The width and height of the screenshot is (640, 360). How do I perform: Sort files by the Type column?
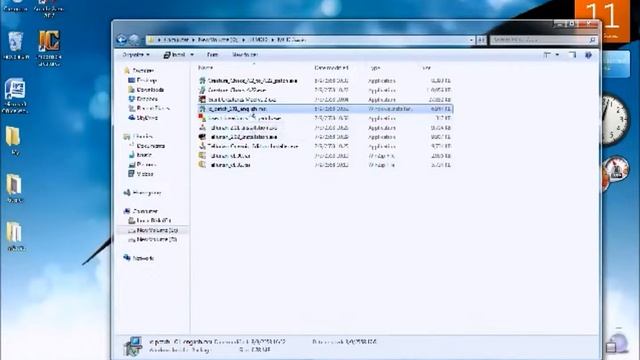375,68
